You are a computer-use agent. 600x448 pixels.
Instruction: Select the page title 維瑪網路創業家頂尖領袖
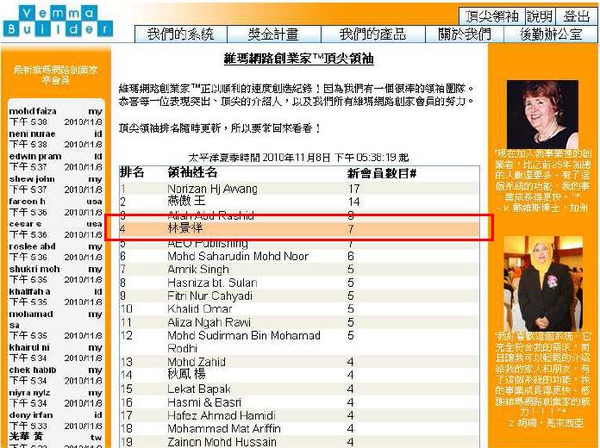point(298,59)
